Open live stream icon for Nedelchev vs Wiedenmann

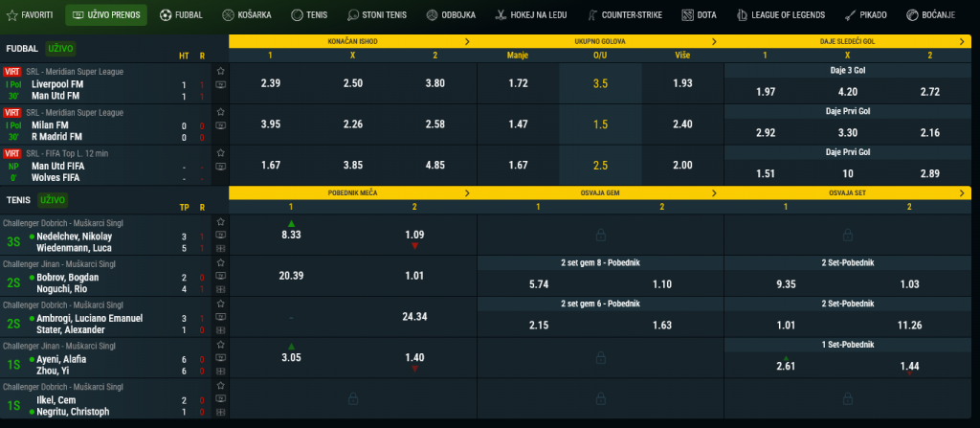[x=221, y=235]
